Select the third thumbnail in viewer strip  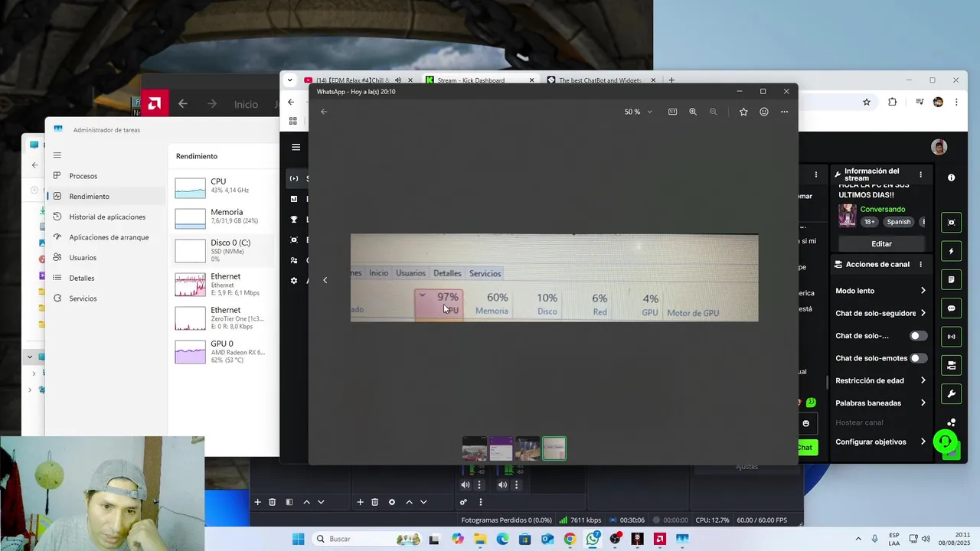click(x=528, y=448)
